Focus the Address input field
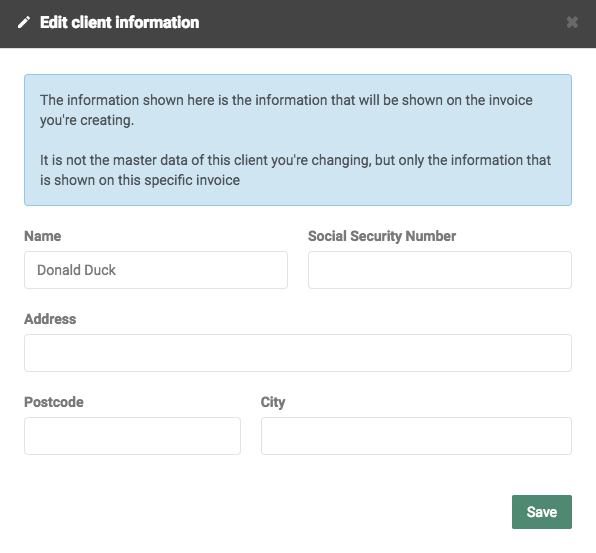 point(298,353)
